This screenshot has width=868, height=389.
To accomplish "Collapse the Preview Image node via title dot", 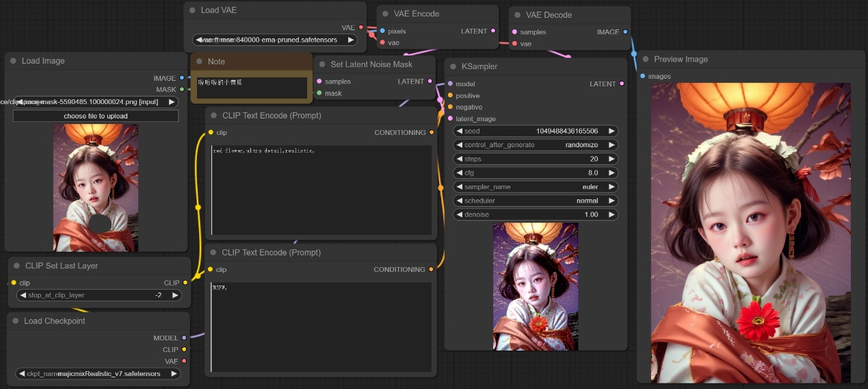I will coord(645,60).
